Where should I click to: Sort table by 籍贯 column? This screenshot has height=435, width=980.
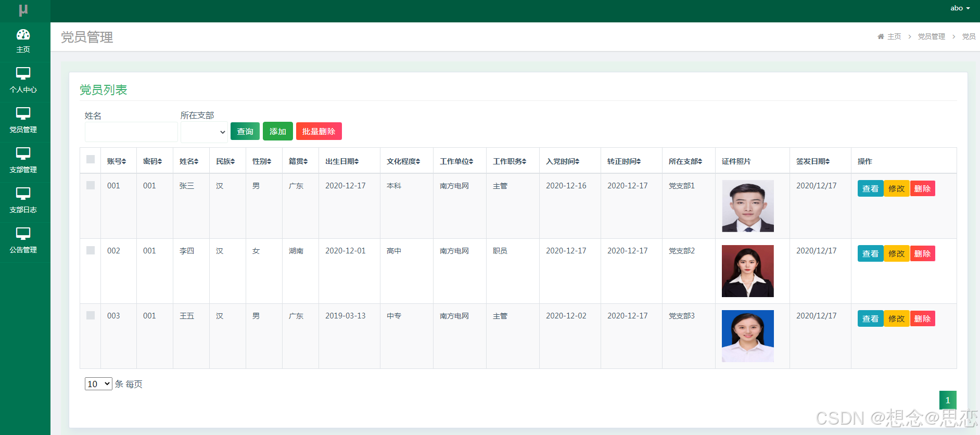click(298, 161)
